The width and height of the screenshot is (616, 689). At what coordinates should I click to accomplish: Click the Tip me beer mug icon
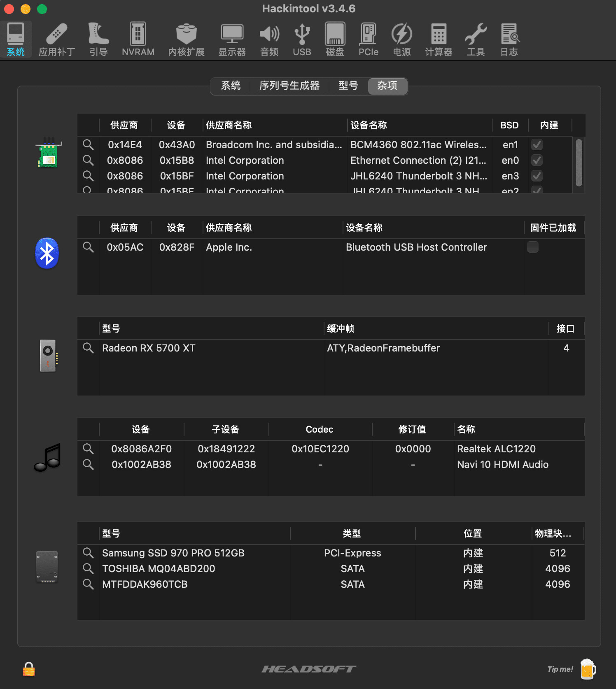588,669
